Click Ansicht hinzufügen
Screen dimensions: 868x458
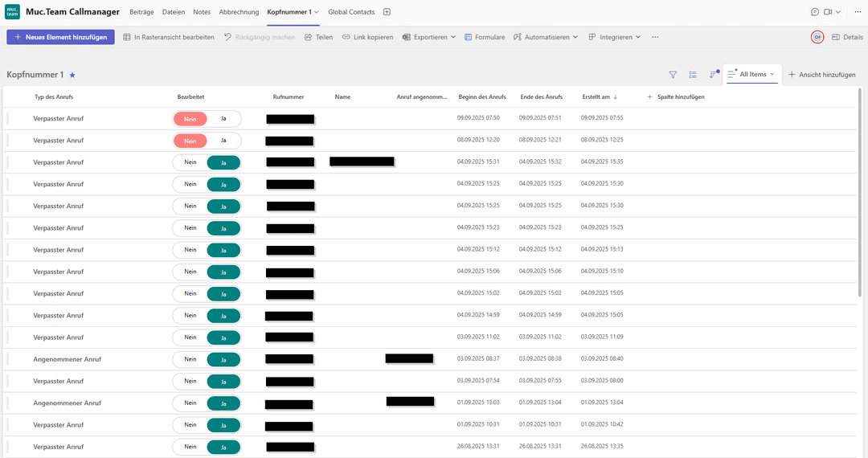821,75
